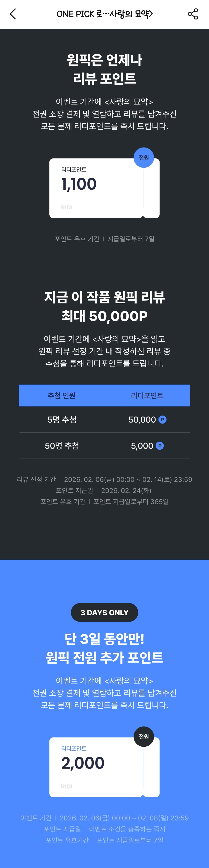The height and width of the screenshot is (868, 209).
Task: Tap the P point icon next to 50,000
Action: pos(162,420)
